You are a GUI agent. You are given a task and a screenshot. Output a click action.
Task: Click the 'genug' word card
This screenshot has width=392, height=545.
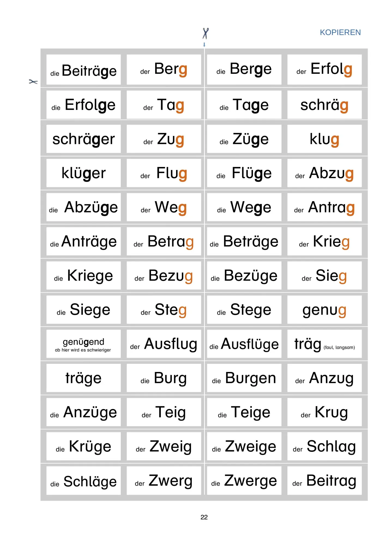click(324, 310)
